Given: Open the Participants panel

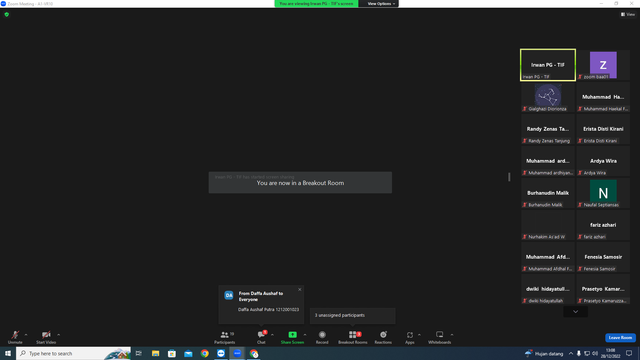Looking at the screenshot, I should tap(224, 337).
